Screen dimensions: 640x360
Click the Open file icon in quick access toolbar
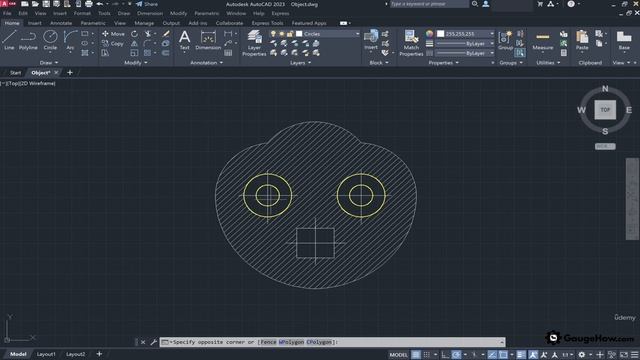[x=35, y=4]
